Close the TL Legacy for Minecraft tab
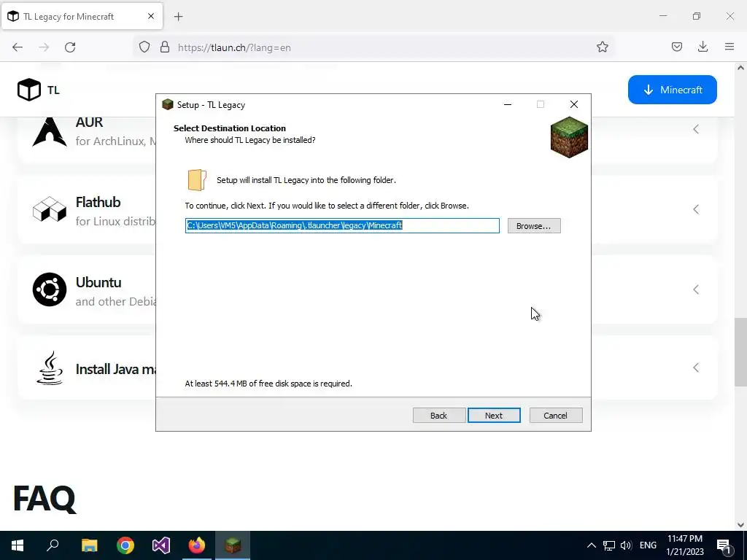The height and width of the screenshot is (560, 747). 151,16
